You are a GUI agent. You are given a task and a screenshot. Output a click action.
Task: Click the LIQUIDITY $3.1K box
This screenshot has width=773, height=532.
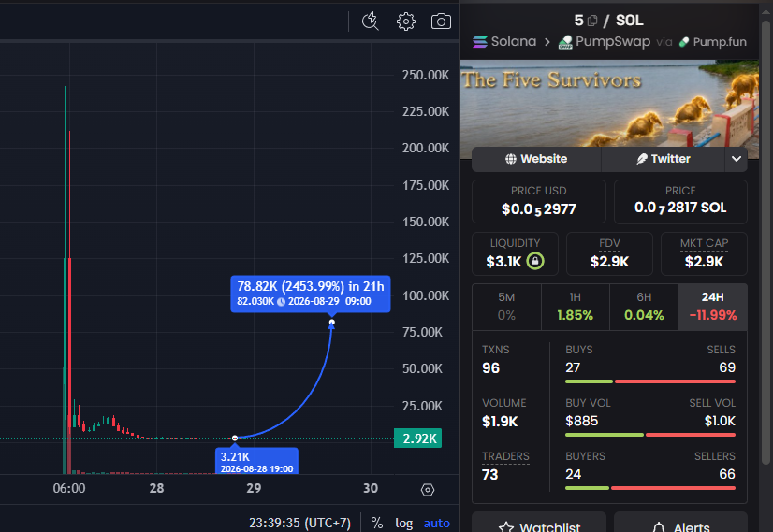[515, 253]
